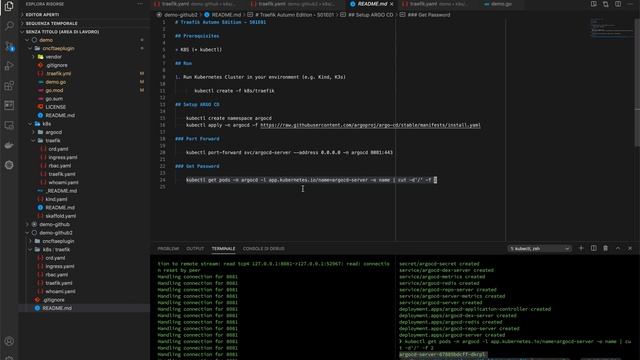Open kind.yaml in the file tree

click(56, 199)
